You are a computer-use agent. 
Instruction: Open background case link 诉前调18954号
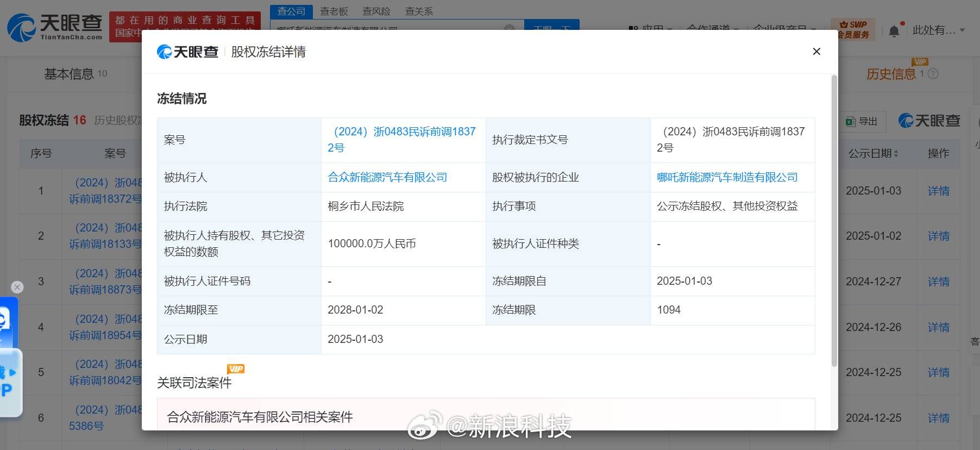[x=105, y=327]
